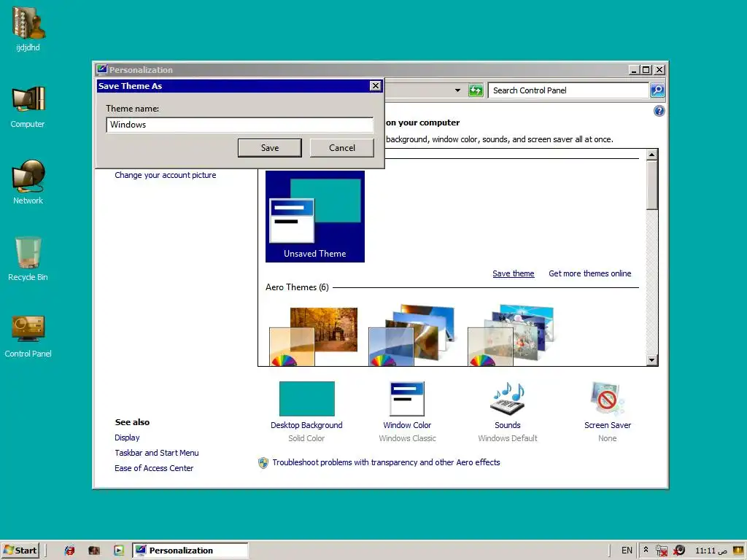Open the Display link under See also
Screen dimensions: 747x560
127,437
